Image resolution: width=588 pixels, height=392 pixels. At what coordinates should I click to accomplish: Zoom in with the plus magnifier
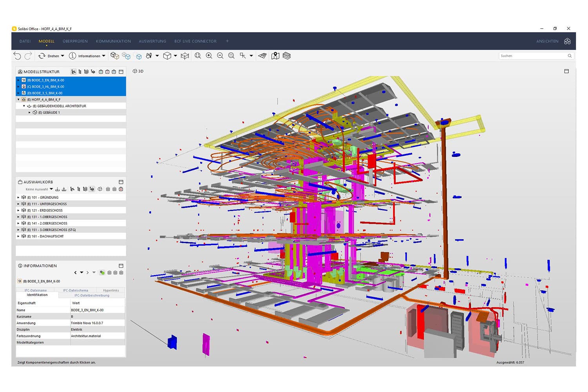[209, 56]
